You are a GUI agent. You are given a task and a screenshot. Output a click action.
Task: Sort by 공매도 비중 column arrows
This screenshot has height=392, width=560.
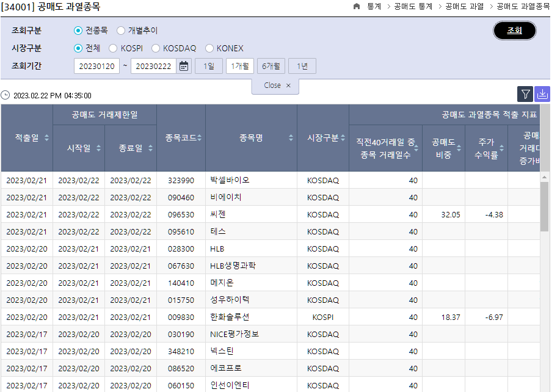[459, 148]
